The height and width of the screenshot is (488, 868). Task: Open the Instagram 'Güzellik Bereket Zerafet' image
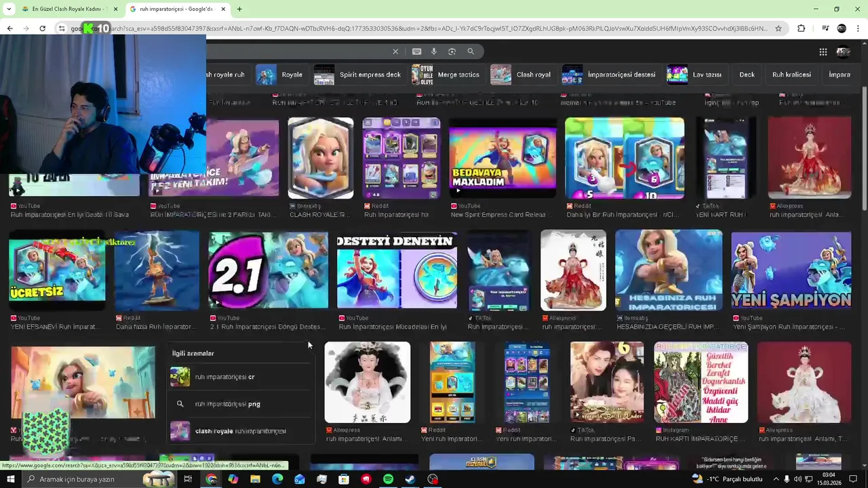(701, 382)
